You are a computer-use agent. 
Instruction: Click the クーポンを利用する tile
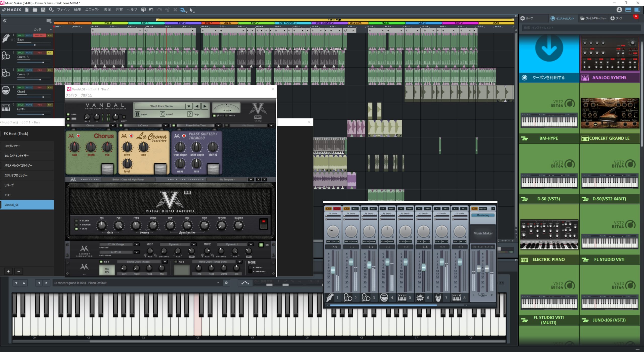[549, 59]
